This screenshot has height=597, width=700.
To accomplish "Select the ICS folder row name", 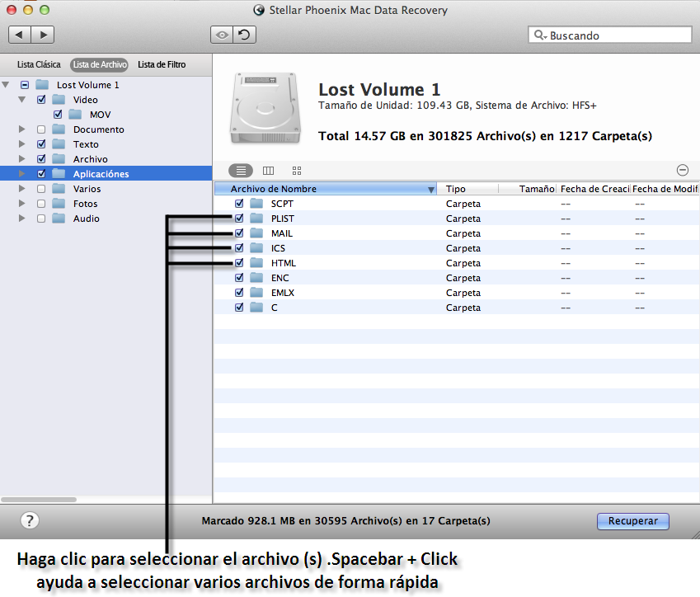I will pos(278,248).
